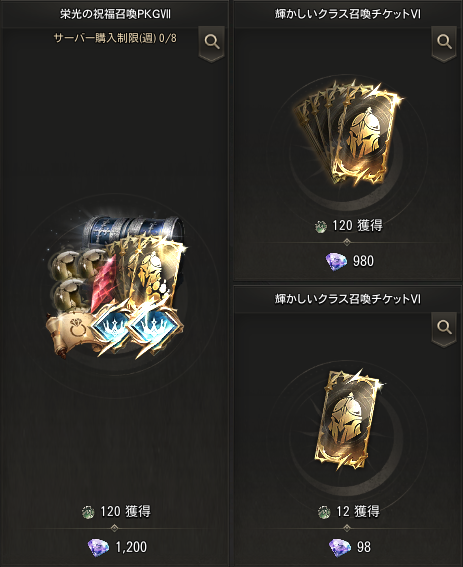Click green coin icon next to 12 獲得
The height and width of the screenshot is (567, 463).
tap(324, 512)
